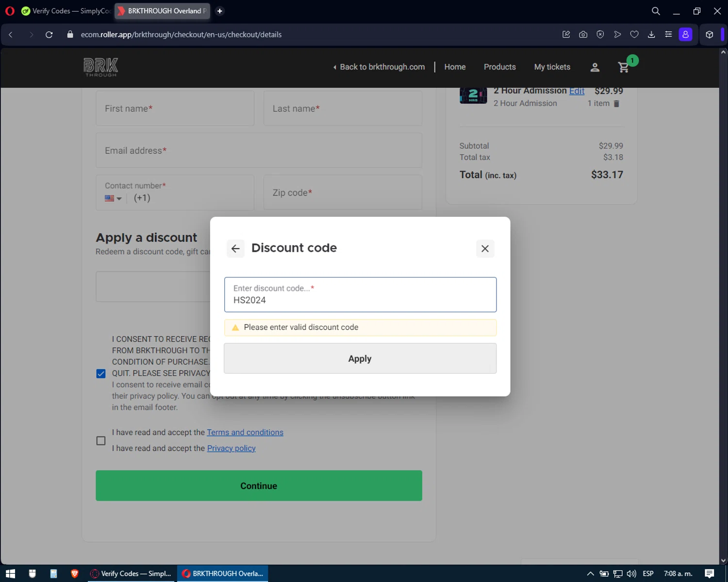Open the Products menu item
The image size is (728, 582).
coord(500,67)
